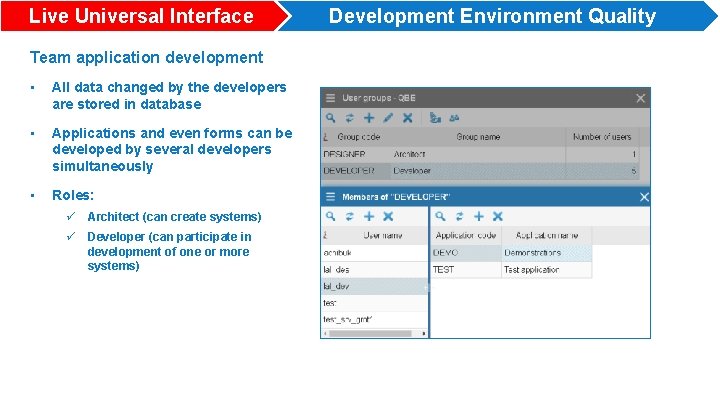Select the lal_dev user row

(x=375, y=286)
